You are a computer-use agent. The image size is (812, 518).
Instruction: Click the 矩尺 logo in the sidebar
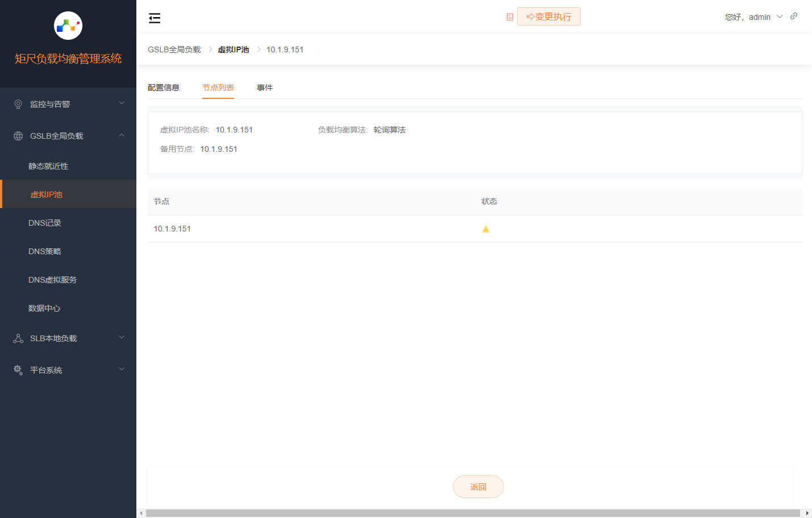point(68,26)
